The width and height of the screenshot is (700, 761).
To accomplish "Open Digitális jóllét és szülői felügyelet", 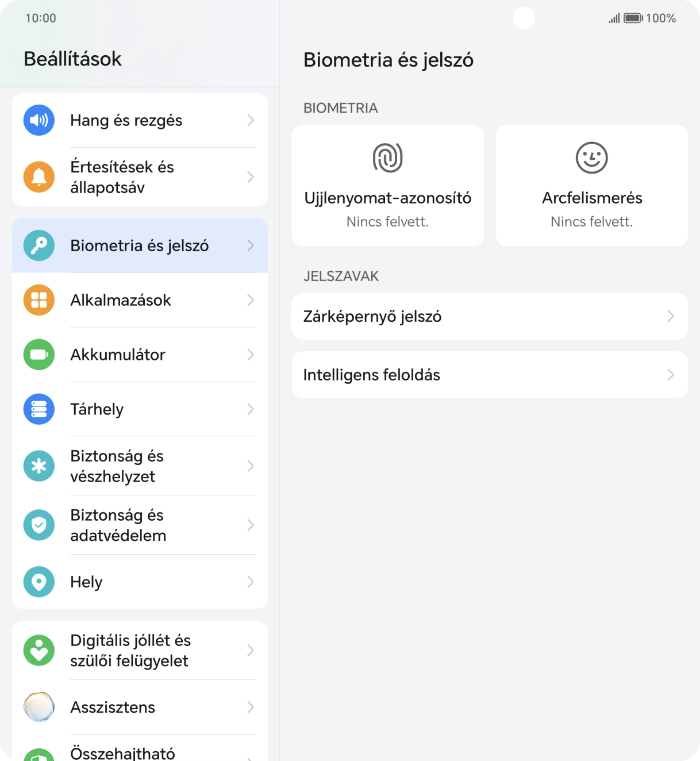I will (x=140, y=651).
